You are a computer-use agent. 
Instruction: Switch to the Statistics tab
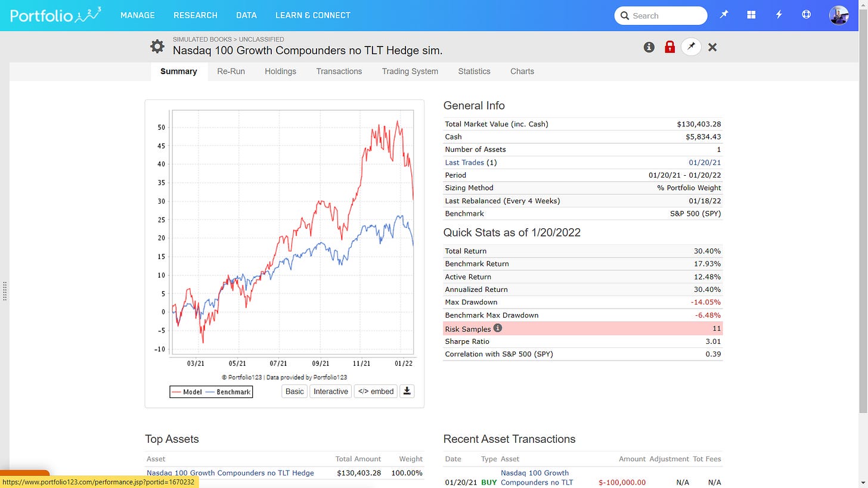[x=474, y=71]
